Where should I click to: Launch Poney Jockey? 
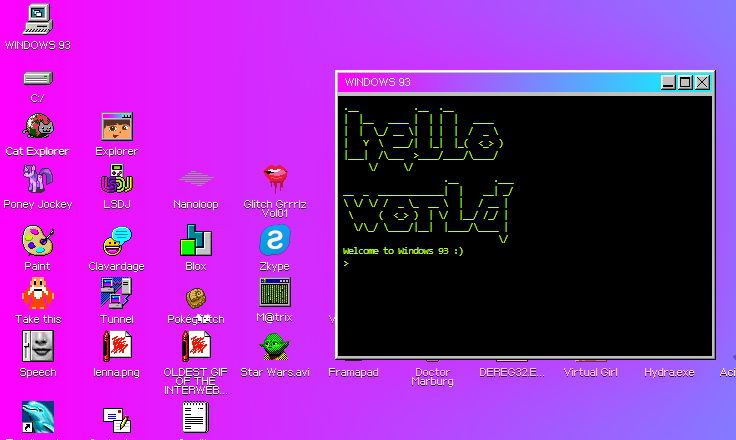(x=38, y=178)
